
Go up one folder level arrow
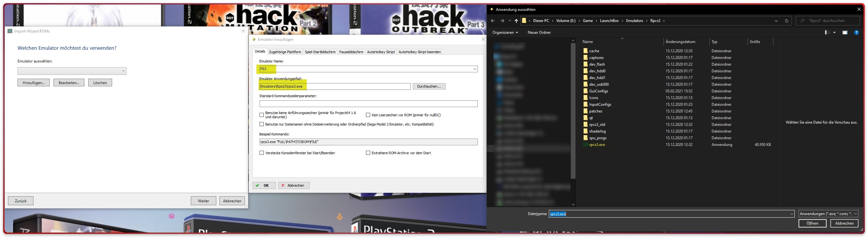(516, 21)
